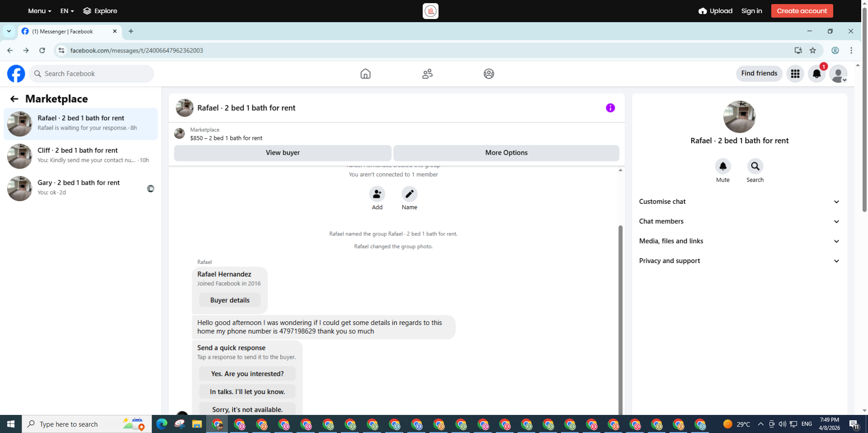Viewport: 868px width, 433px height.
Task: Send 'Sorry, it's not available.' response
Action: pyautogui.click(x=247, y=409)
